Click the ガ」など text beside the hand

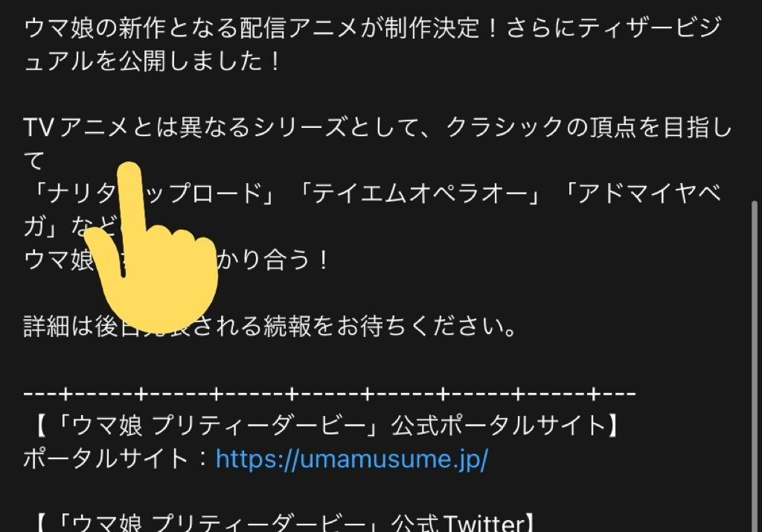pyautogui.click(x=71, y=226)
